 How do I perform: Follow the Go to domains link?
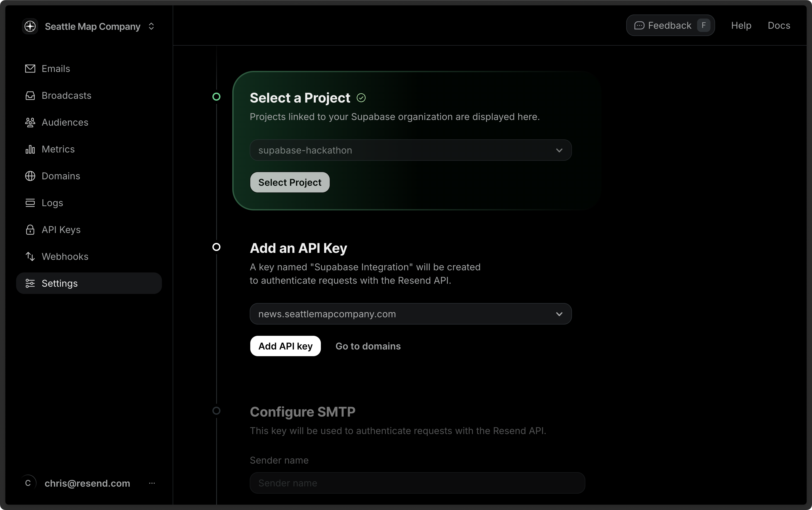[x=368, y=346]
